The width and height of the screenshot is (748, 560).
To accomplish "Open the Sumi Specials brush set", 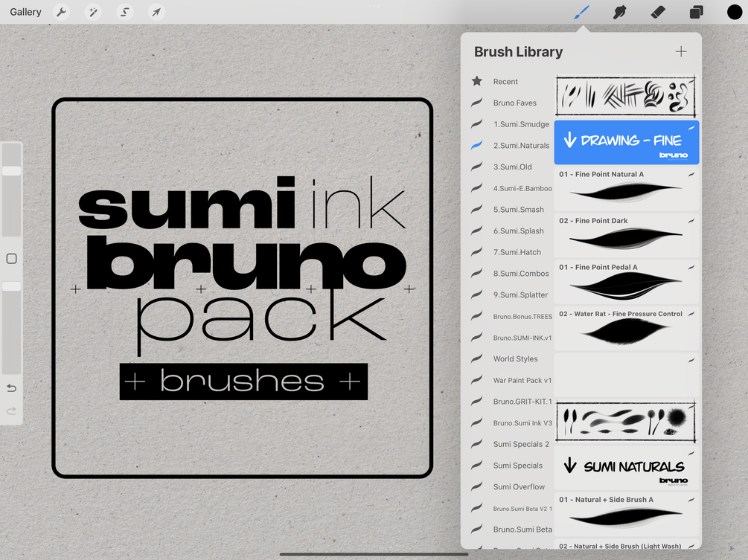I will (517, 466).
